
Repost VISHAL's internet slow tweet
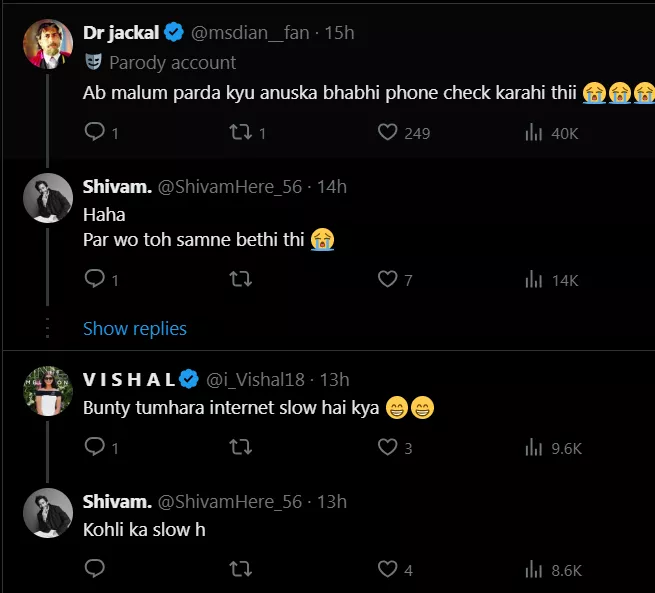241,448
